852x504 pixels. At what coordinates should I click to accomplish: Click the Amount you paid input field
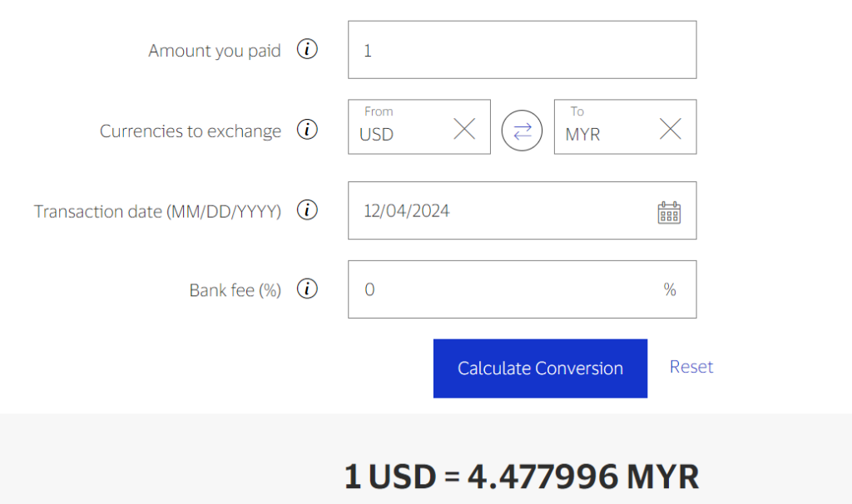(x=522, y=51)
